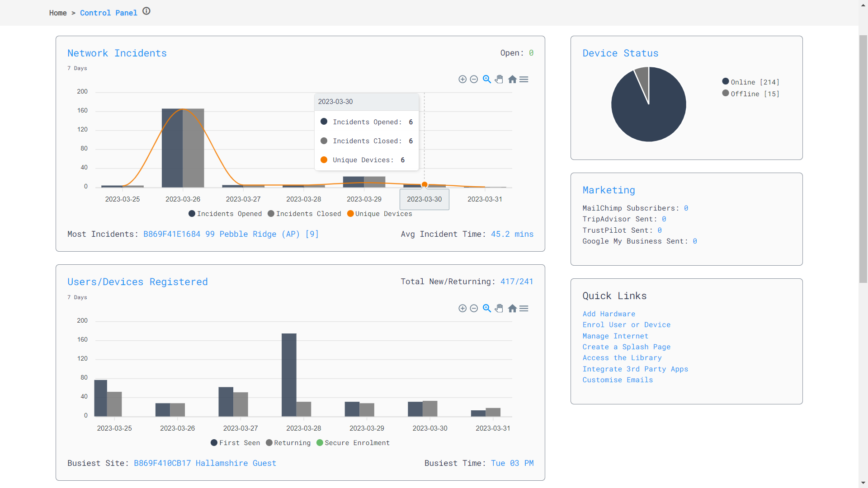Toggle Unique Devices series in legend
The image size is (868, 488).
click(x=380, y=214)
